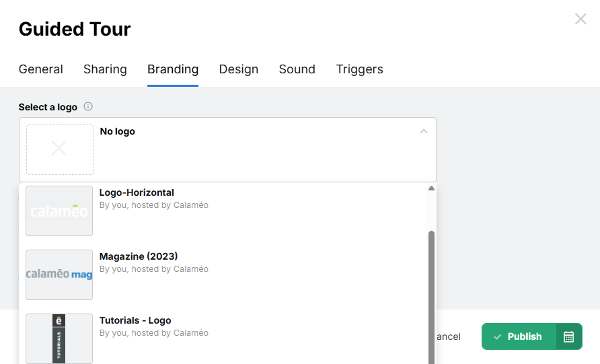The width and height of the screenshot is (600, 364).
Task: Open the General tab
Action: [40, 69]
